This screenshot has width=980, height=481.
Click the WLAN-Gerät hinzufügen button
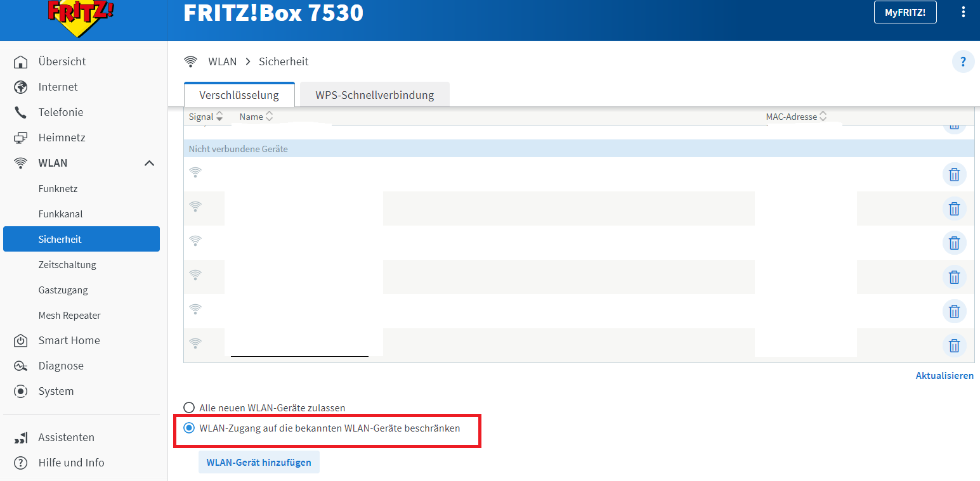tap(259, 462)
